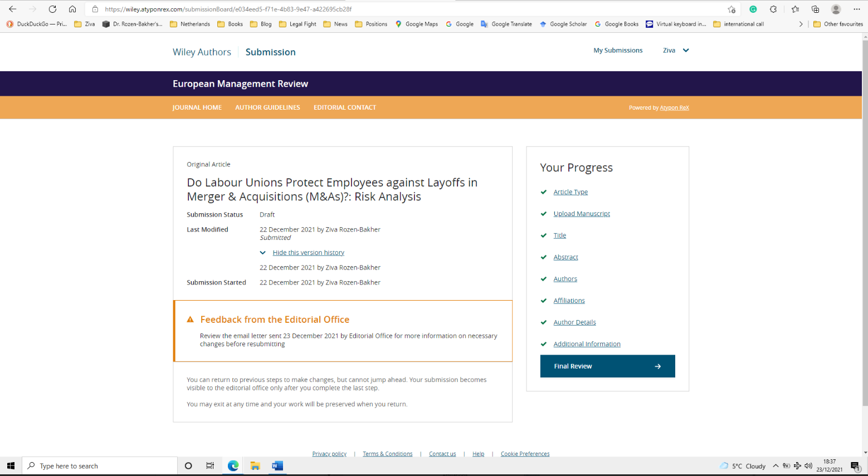Click the Final Review button

click(x=607, y=366)
